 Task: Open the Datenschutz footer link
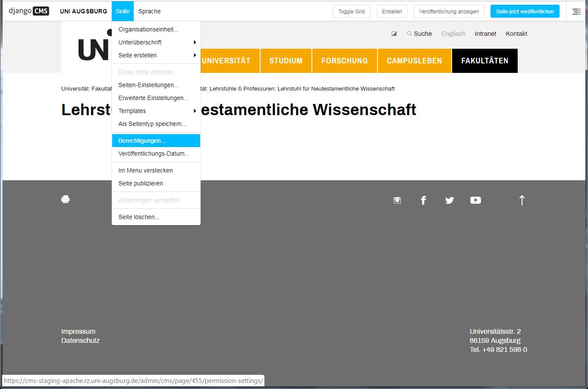(81, 340)
